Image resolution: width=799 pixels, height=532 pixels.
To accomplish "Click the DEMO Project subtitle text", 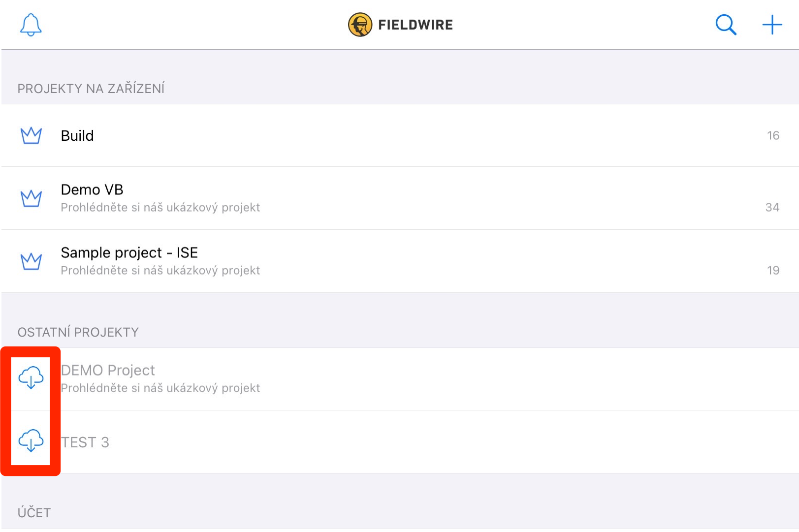I will point(160,388).
